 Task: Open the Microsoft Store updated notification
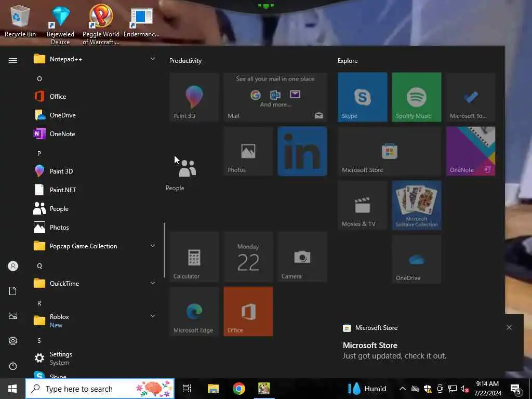click(x=429, y=342)
